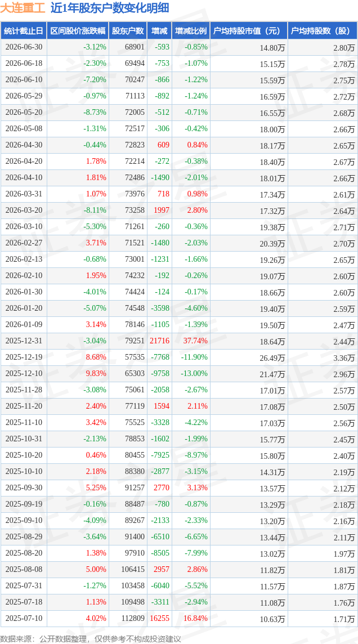Viewport: 358px width, 644px height.
Task: Select the 2025-12-31 date cell
Action: click(x=24, y=341)
